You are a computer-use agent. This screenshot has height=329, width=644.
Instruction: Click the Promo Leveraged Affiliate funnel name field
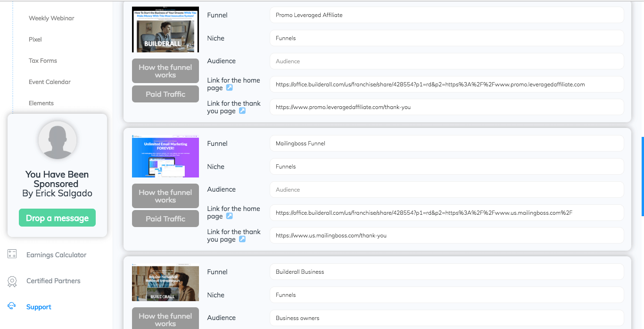(x=447, y=15)
